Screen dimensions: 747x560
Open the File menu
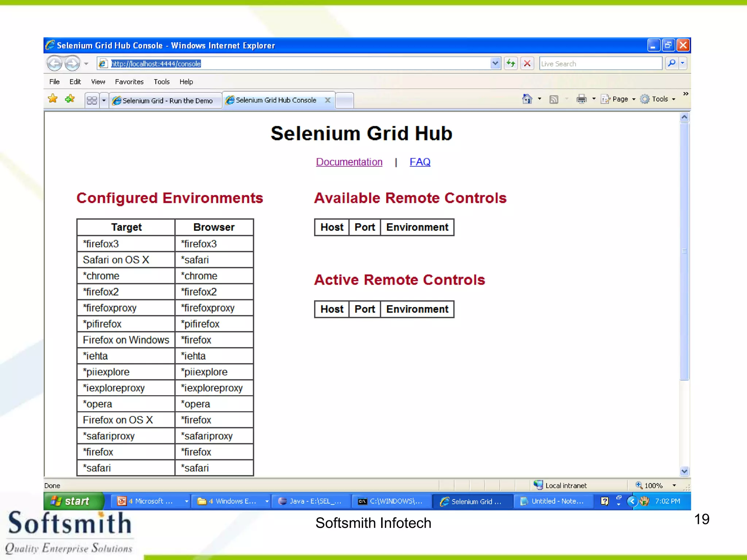point(54,82)
